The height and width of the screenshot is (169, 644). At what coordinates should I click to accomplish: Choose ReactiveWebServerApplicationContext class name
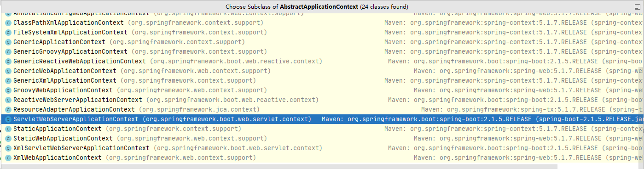pyautogui.click(x=78, y=100)
